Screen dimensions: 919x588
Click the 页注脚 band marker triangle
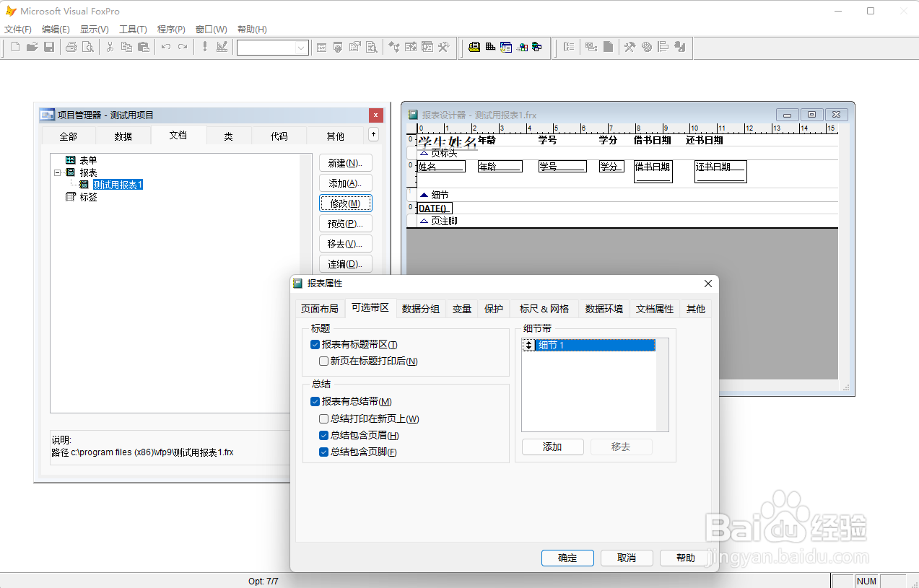click(x=424, y=221)
